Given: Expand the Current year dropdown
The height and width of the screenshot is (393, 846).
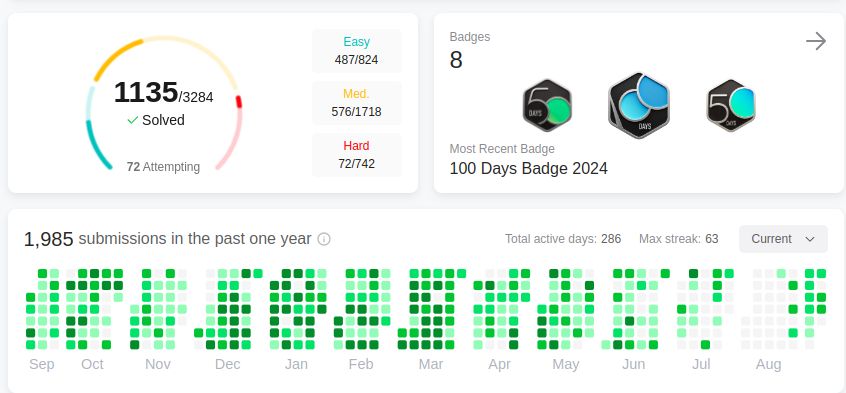Looking at the screenshot, I should pos(783,239).
